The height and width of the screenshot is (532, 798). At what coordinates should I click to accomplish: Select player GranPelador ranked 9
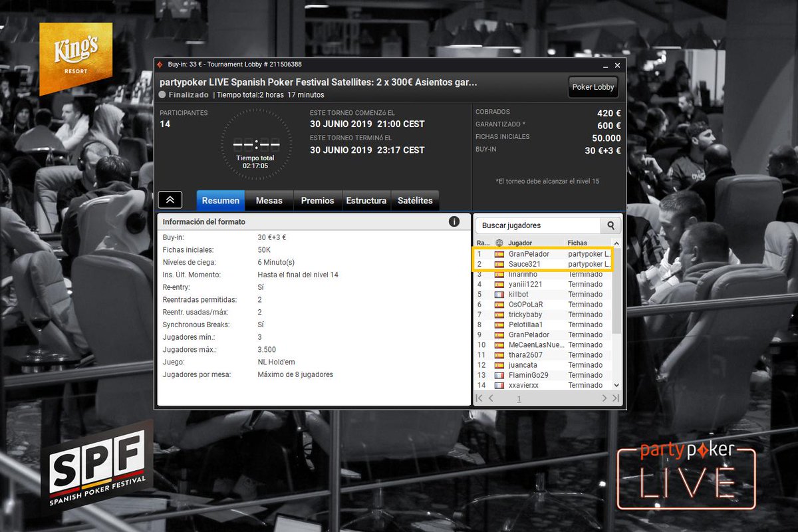pos(543,334)
